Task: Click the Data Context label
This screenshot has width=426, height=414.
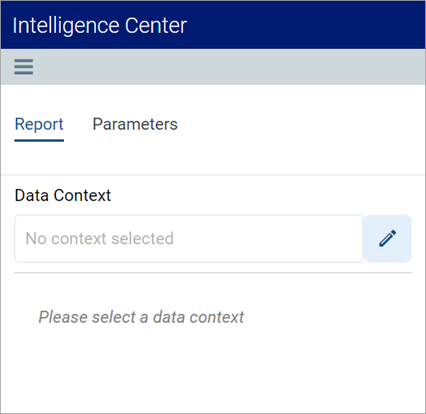Action: click(63, 195)
